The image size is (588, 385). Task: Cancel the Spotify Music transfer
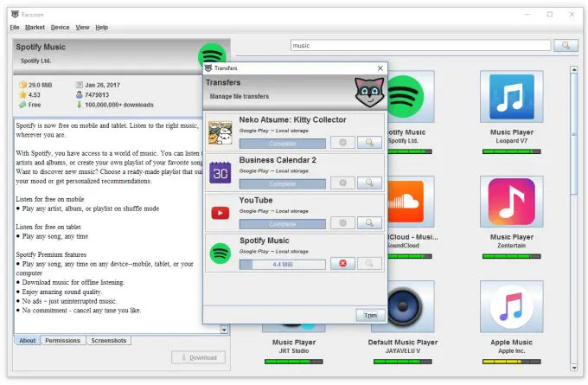[x=342, y=263]
